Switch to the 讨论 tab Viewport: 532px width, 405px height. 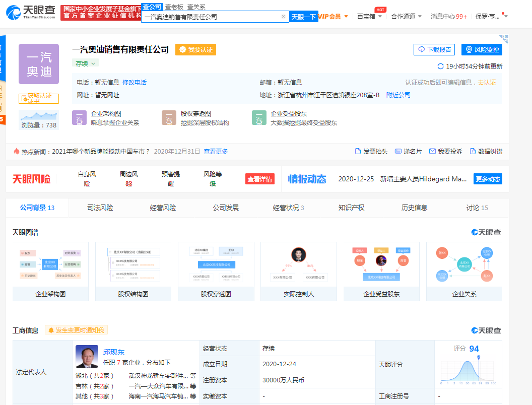click(x=477, y=208)
